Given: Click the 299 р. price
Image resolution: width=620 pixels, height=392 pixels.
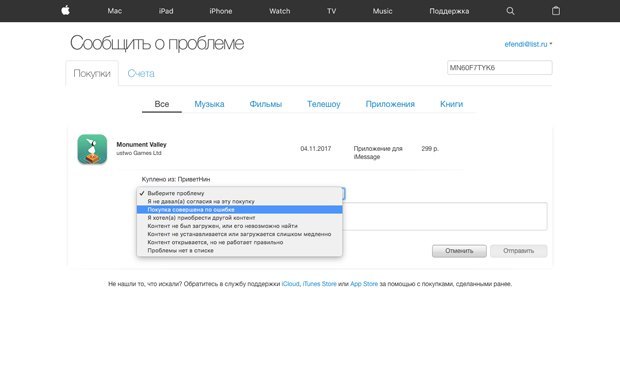Looking at the screenshot, I should (x=430, y=149).
